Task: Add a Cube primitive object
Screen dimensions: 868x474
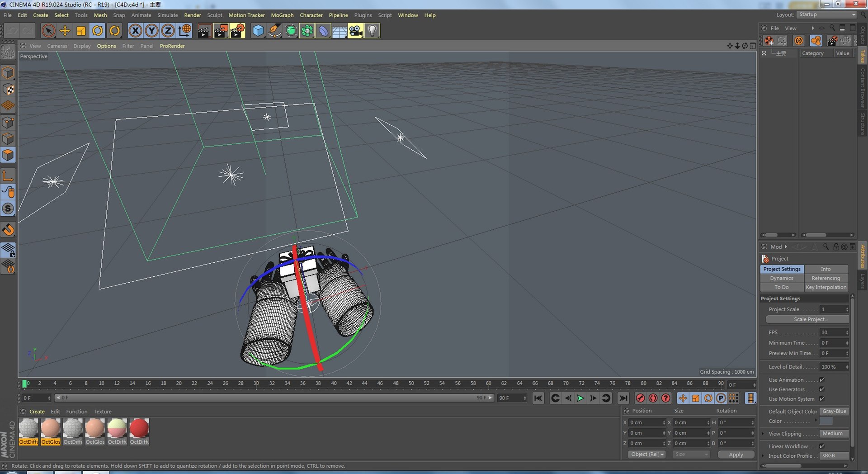Action: pos(258,31)
